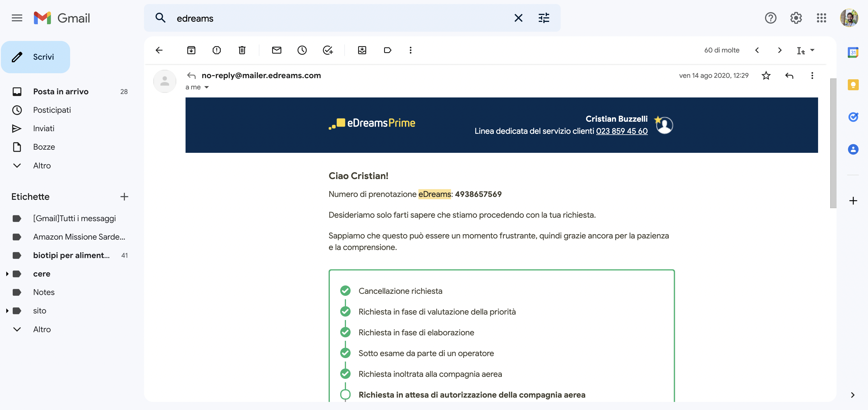Image resolution: width=868 pixels, height=410 pixels.
Task: Reply to no-reply@mailer.edreams.com
Action: coord(789,76)
